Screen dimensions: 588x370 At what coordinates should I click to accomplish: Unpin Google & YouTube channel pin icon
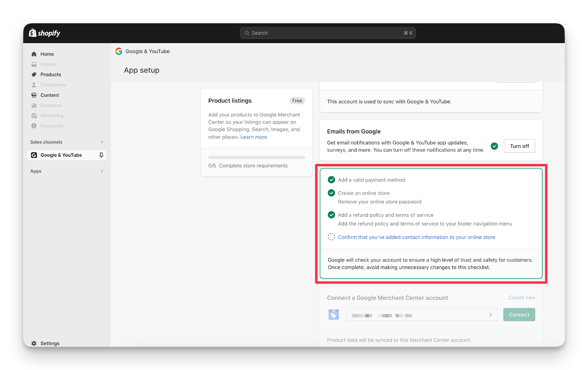[101, 155]
